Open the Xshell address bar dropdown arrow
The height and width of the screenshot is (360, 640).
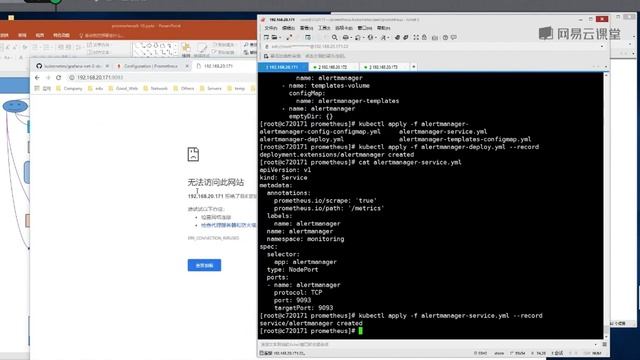(602, 47)
